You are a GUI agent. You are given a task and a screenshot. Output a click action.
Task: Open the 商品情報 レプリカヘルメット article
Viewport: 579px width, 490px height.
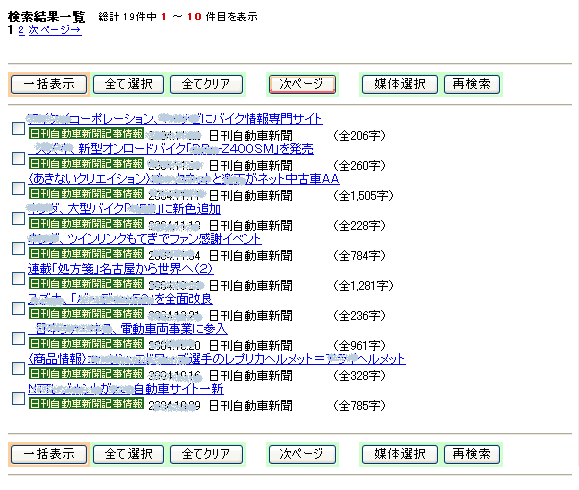pyautogui.click(x=217, y=359)
